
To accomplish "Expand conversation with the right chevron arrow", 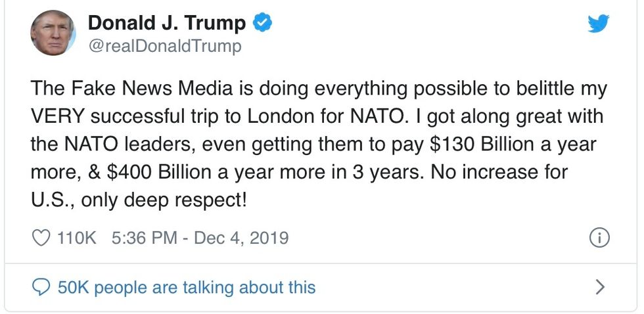I will 599,287.
